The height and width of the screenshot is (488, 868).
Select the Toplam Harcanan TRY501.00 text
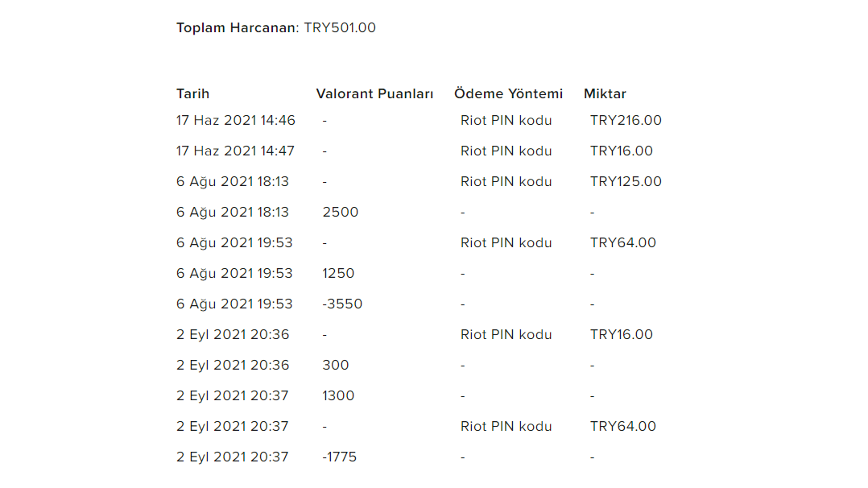pos(275,27)
